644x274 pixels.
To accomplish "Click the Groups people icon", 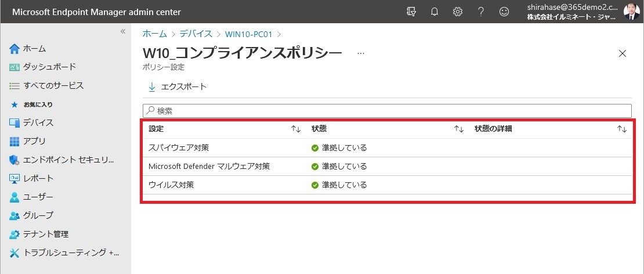I will (x=15, y=216).
